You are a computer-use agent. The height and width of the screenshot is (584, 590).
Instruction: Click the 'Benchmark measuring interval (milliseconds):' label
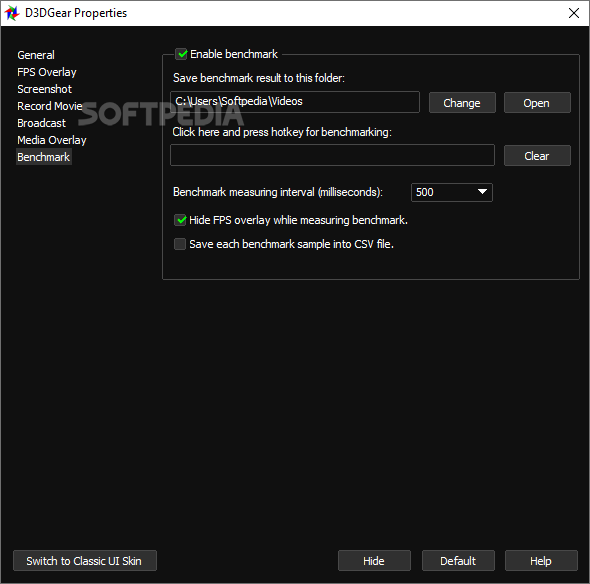click(x=278, y=192)
